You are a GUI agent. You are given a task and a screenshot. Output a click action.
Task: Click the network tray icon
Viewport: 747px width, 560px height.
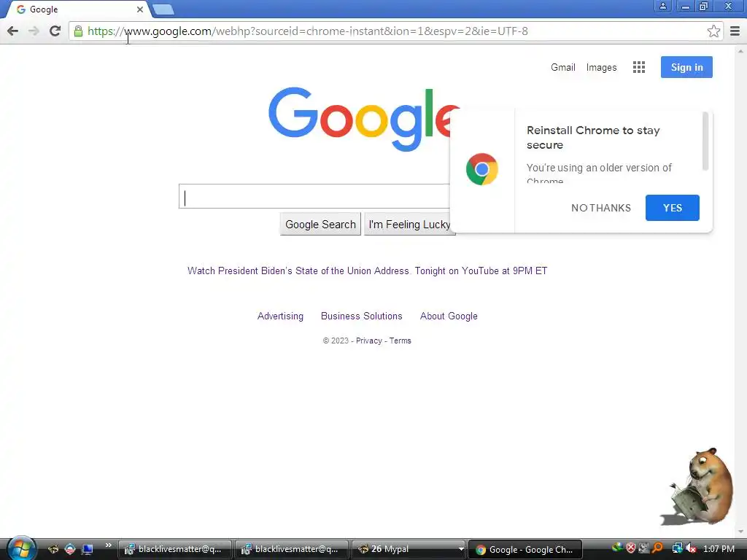click(677, 548)
